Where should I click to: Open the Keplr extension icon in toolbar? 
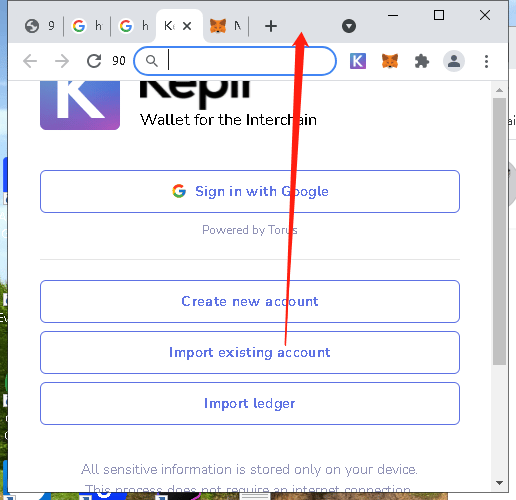tap(358, 61)
